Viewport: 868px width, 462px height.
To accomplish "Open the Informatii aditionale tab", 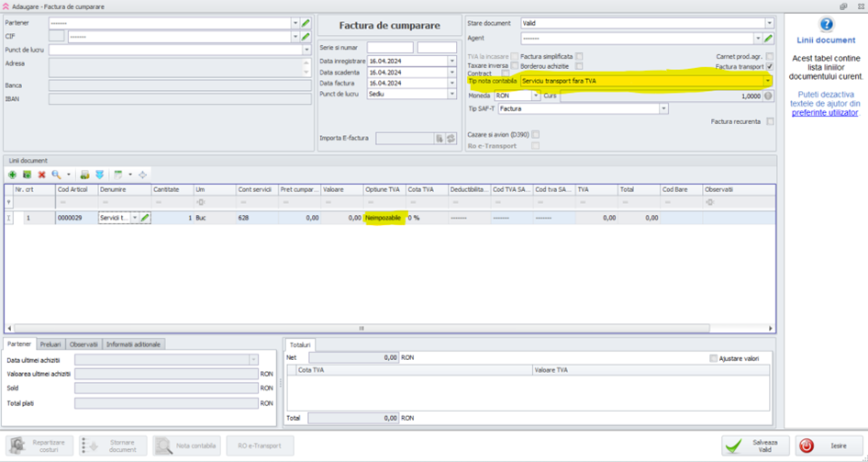I will [134, 344].
